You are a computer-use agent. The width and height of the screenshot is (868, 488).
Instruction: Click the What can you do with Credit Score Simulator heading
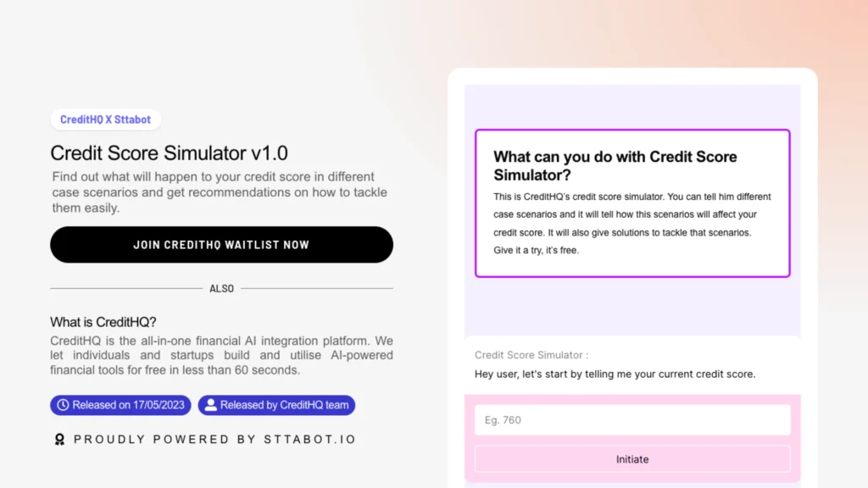(x=615, y=166)
